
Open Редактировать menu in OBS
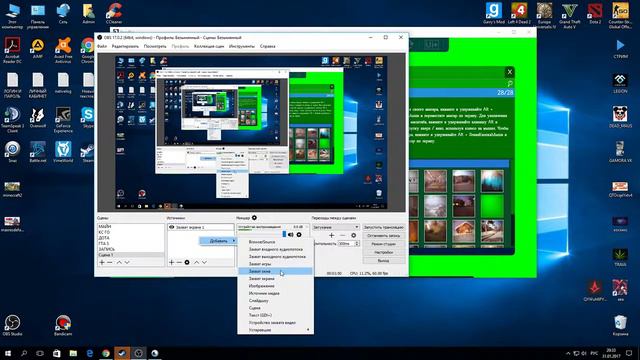pos(125,46)
